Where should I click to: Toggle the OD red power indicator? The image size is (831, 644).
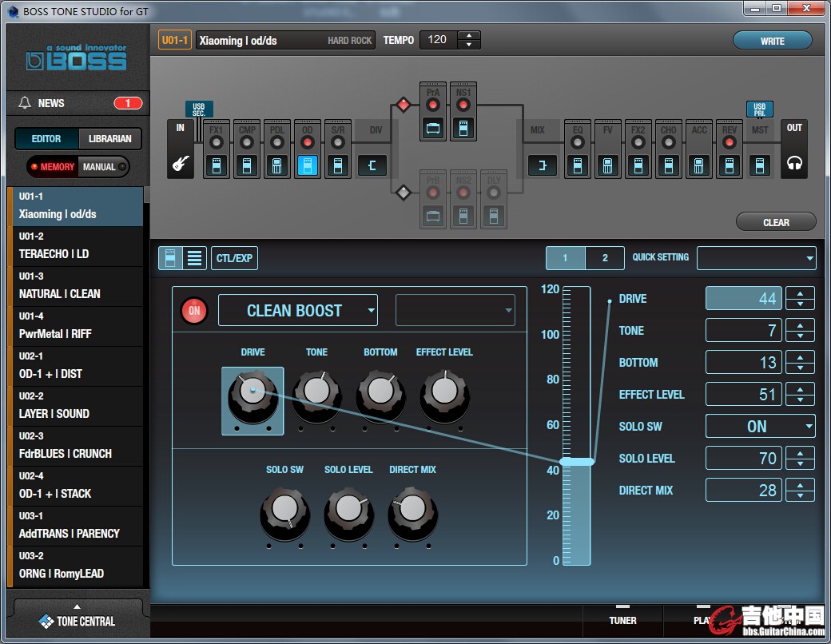coord(308,142)
